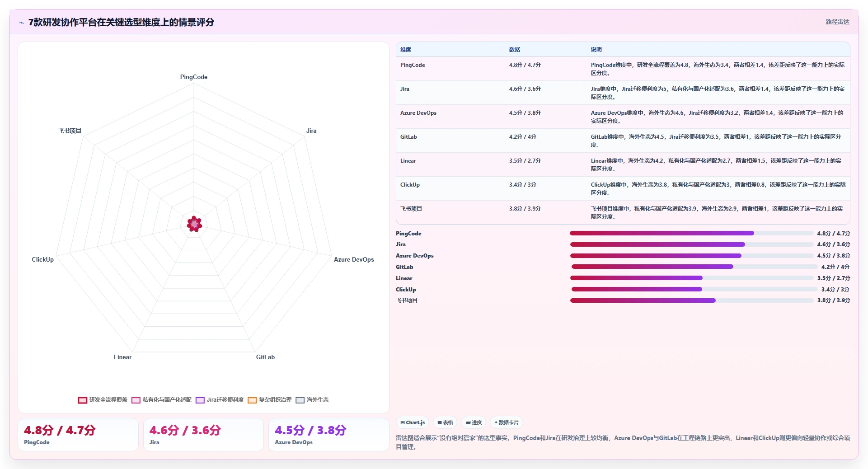This screenshot has height=469, width=868.
Task: Open the Azure DevOps 4.5分 / 3.8分 summary card
Action: 329,435
